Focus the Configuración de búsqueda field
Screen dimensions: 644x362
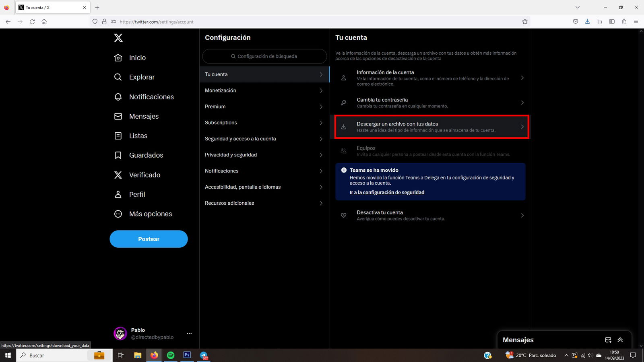pos(264,56)
